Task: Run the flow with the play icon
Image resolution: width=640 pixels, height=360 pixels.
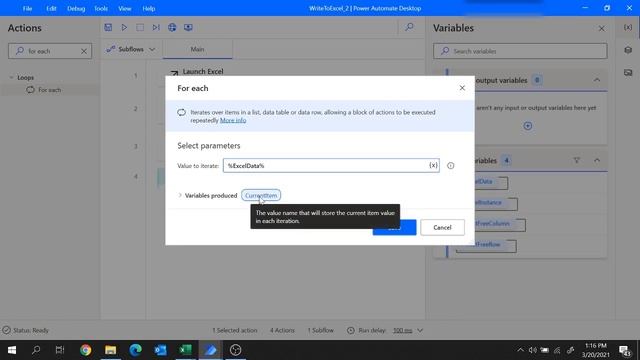Action: pos(124,27)
